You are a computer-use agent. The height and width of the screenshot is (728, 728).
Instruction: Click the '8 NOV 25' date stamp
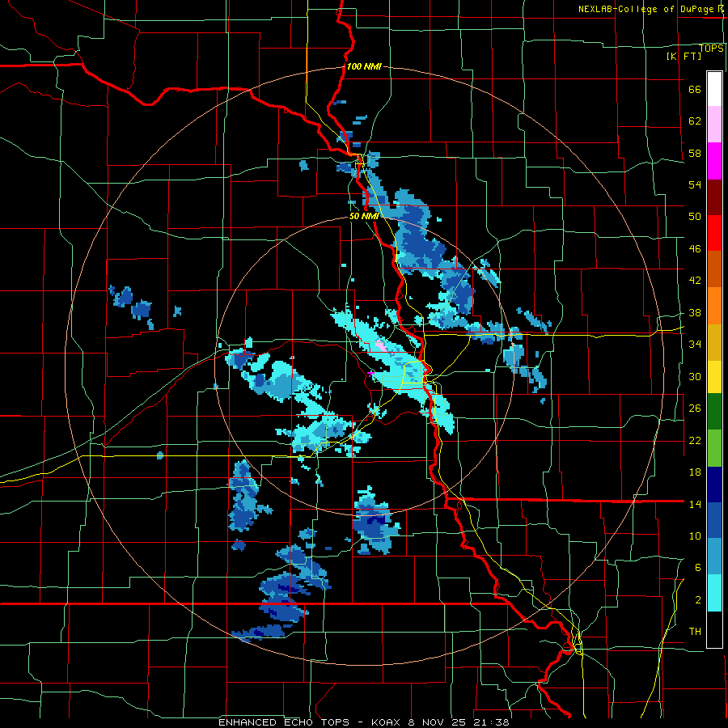[438, 722]
